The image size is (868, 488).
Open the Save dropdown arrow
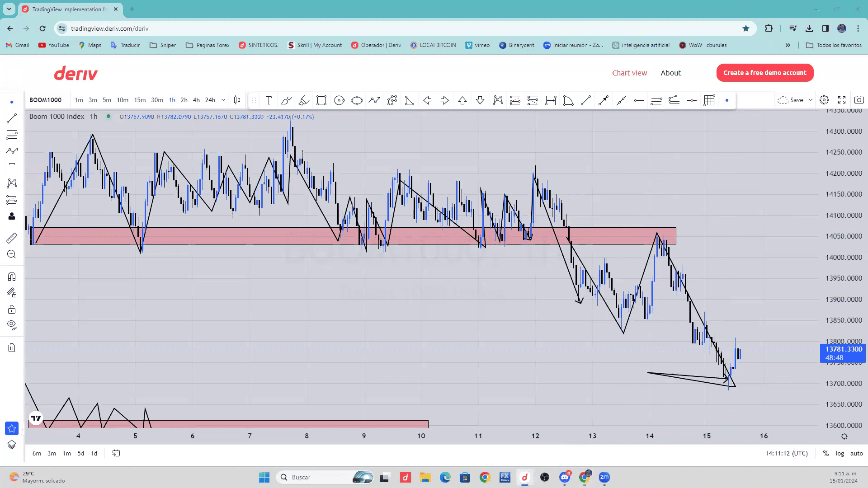(x=811, y=100)
